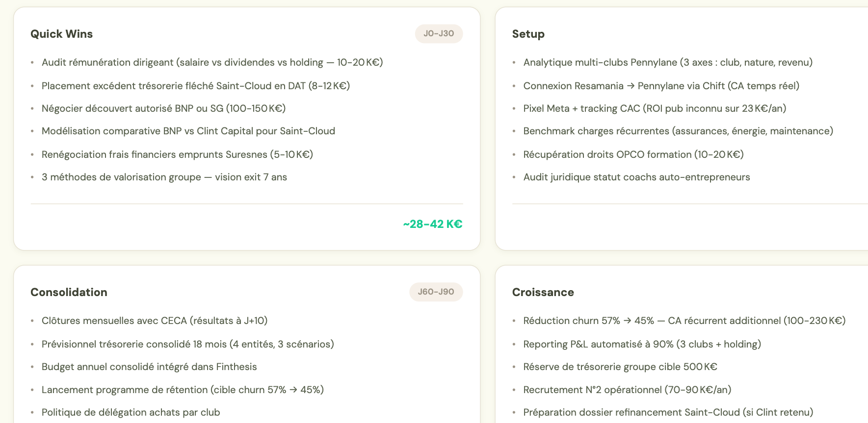
Task: Select Audit rémunération dirigeant item
Action: point(212,62)
